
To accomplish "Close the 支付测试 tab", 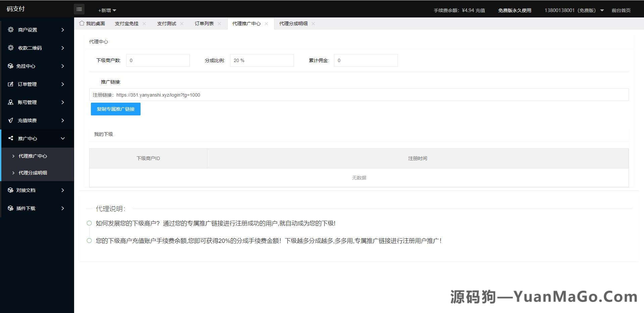I will pos(182,23).
